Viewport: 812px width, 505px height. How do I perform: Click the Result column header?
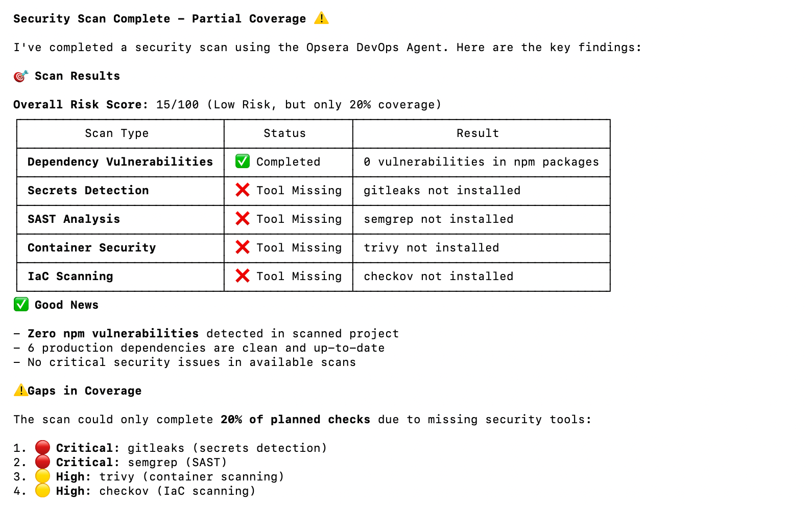[477, 133]
